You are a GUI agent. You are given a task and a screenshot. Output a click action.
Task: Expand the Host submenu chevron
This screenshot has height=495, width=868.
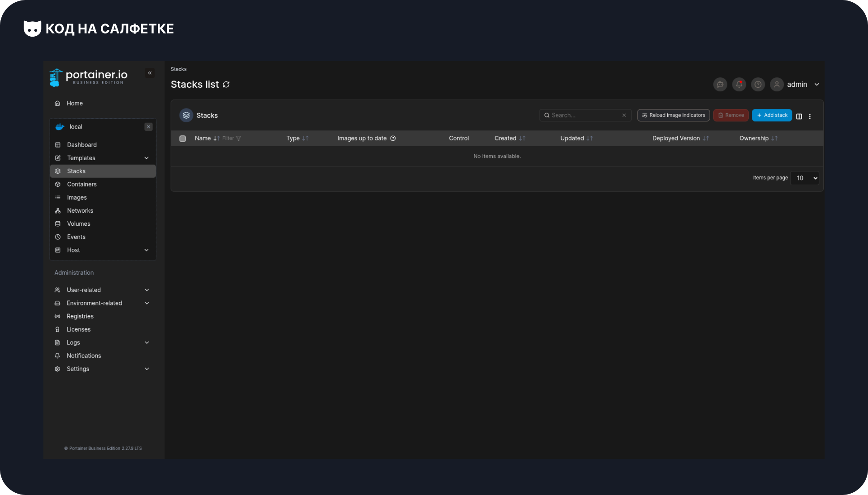[146, 250]
